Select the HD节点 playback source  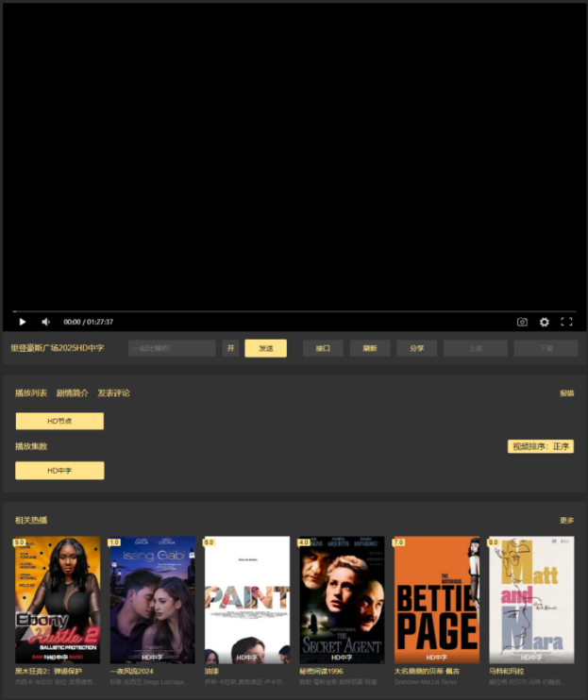[x=59, y=421]
